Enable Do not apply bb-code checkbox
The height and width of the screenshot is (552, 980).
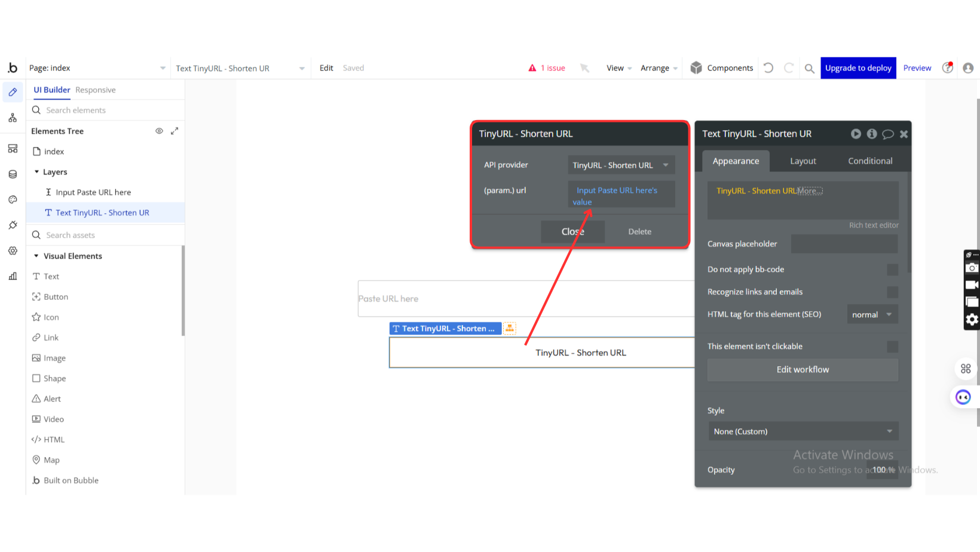[x=893, y=269]
